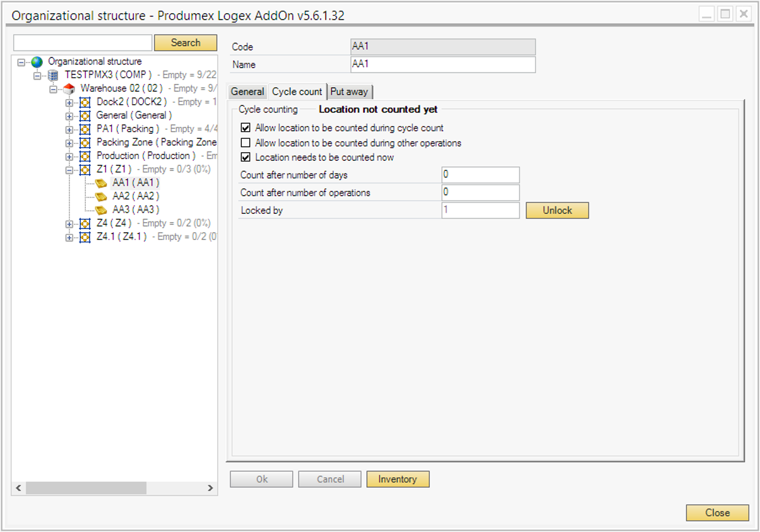Open the Put away tab
760x532 pixels.
coord(349,92)
